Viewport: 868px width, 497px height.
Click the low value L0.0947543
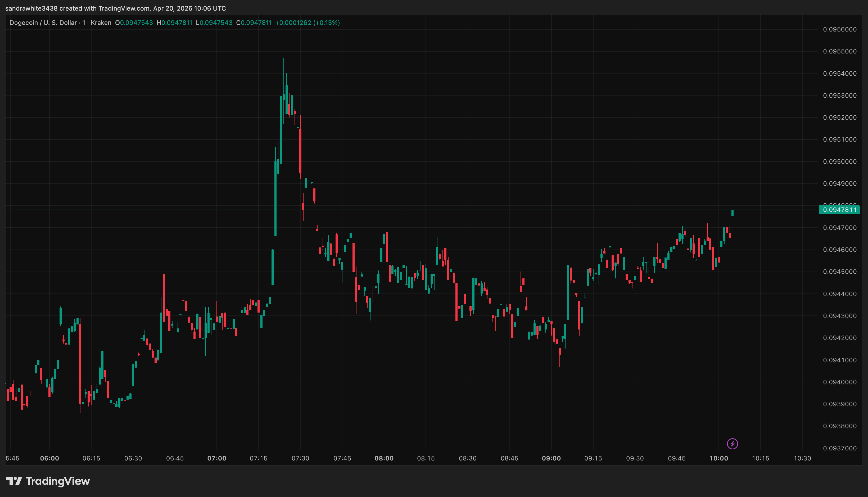click(214, 23)
